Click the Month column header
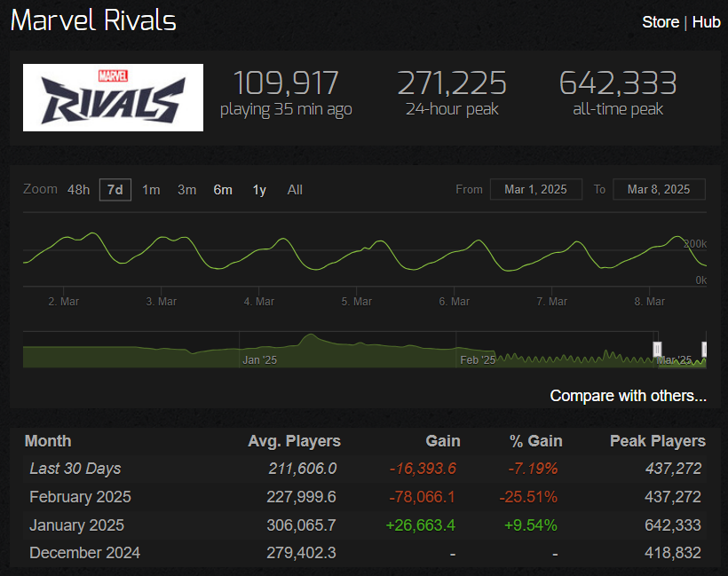 [x=48, y=441]
